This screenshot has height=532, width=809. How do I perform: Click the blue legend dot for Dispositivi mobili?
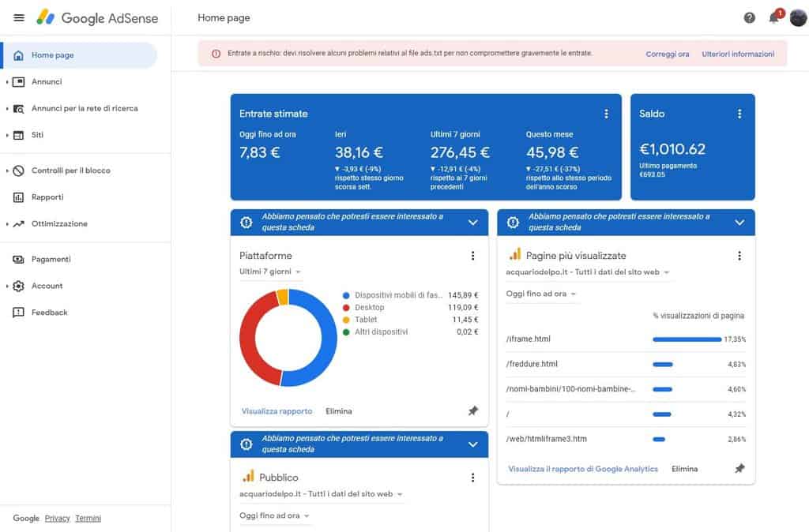346,295
